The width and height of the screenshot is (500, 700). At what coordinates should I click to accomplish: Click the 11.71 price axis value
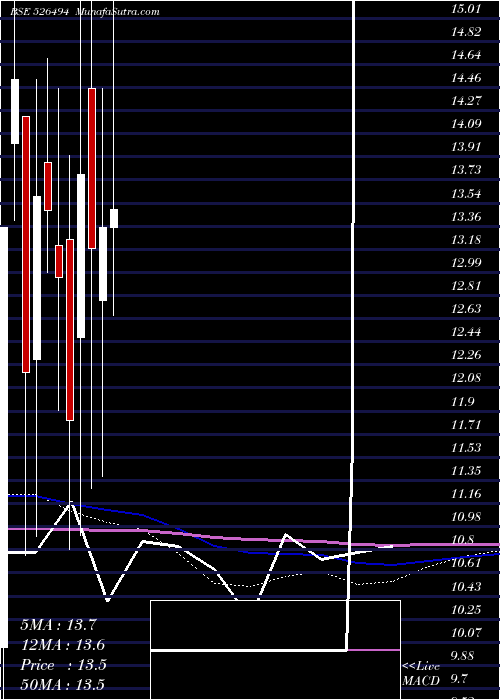coord(466,425)
